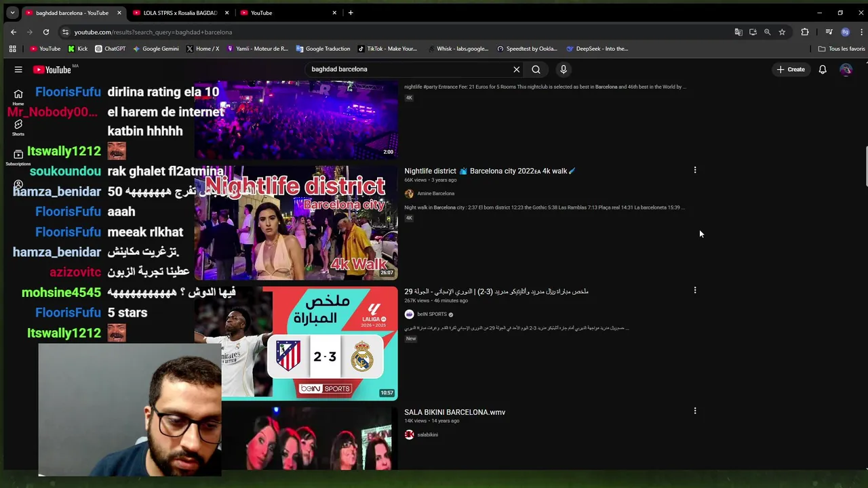Reload the page
The width and height of the screenshot is (868, 488).
pos(46,32)
